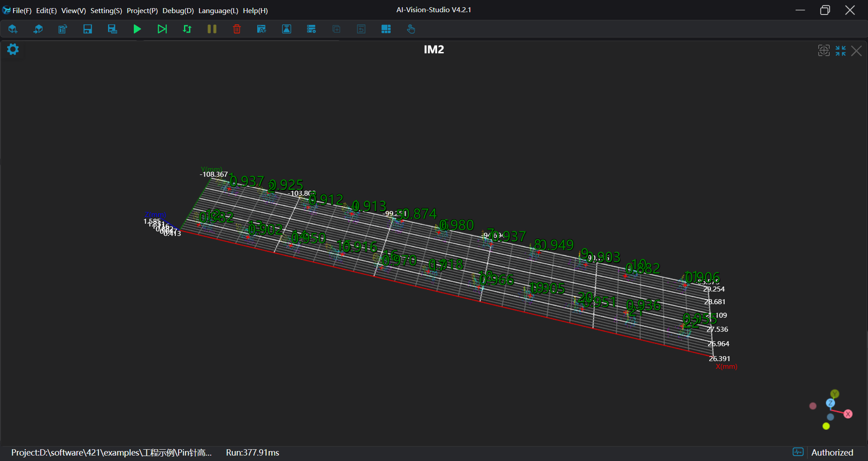Viewport: 868px width, 461px height.
Task: Start continuous loop run with green arrows icon
Action: (x=187, y=29)
